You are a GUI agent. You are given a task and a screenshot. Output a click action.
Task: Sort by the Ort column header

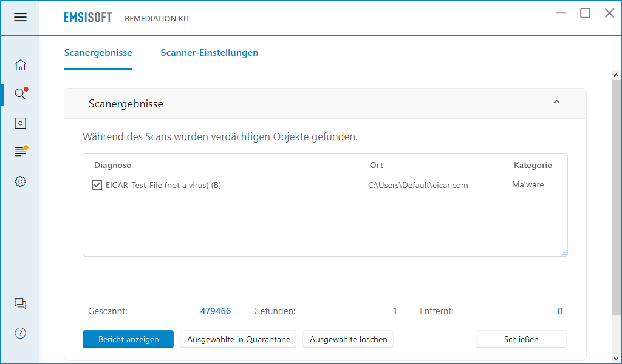pos(377,165)
